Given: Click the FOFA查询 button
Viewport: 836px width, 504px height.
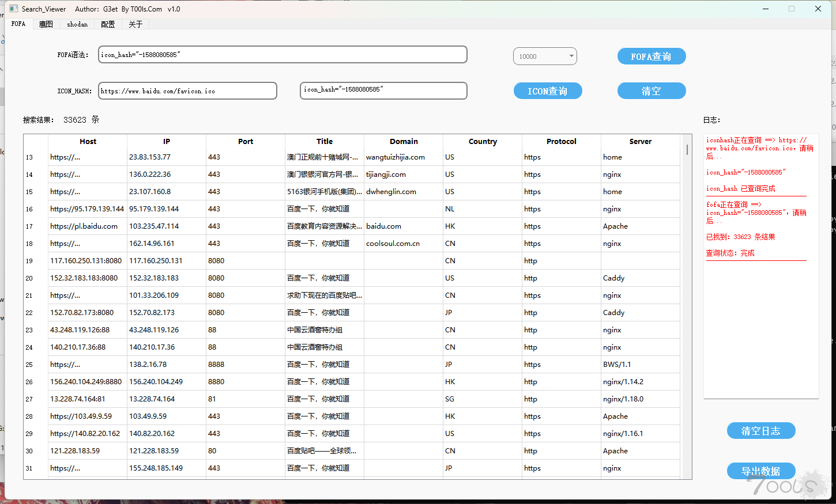Looking at the screenshot, I should (x=652, y=56).
